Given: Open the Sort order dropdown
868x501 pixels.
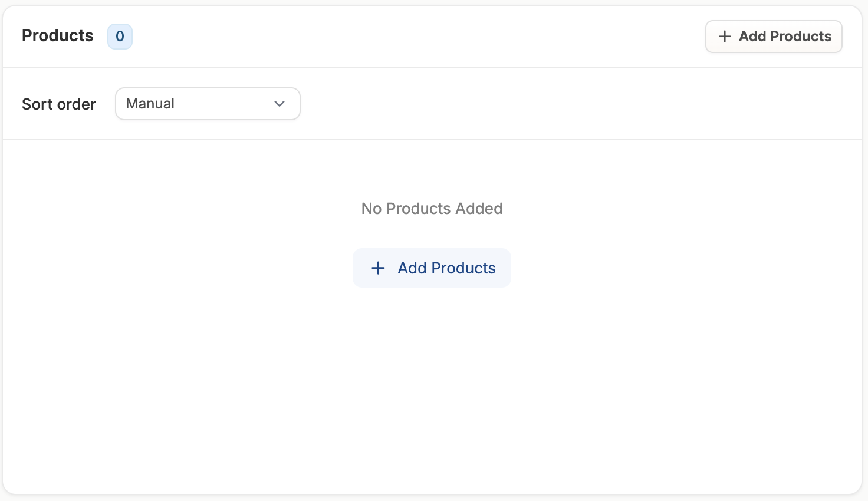Looking at the screenshot, I should pyautogui.click(x=208, y=104).
